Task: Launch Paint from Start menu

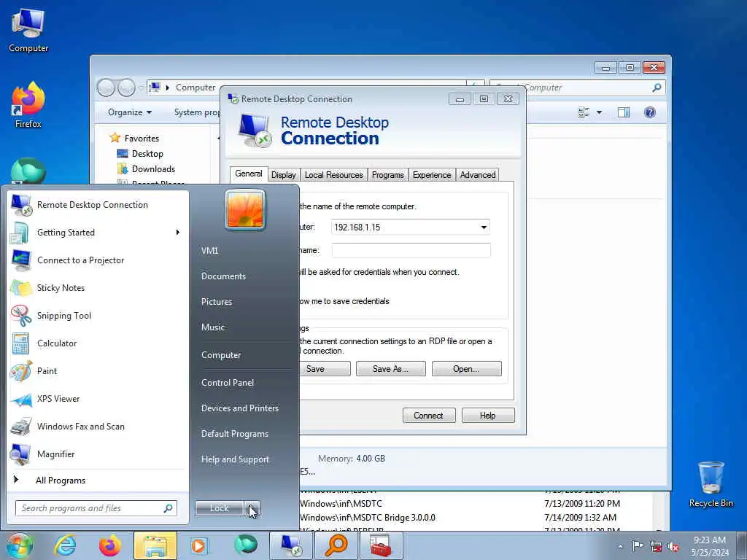Action: pyautogui.click(x=98, y=371)
